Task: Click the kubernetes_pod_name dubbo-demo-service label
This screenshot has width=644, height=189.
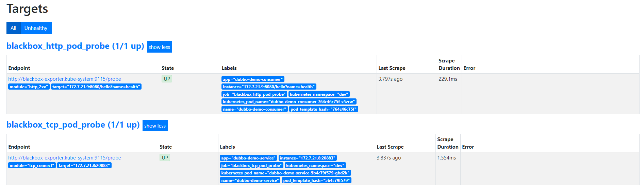Action: (285, 173)
